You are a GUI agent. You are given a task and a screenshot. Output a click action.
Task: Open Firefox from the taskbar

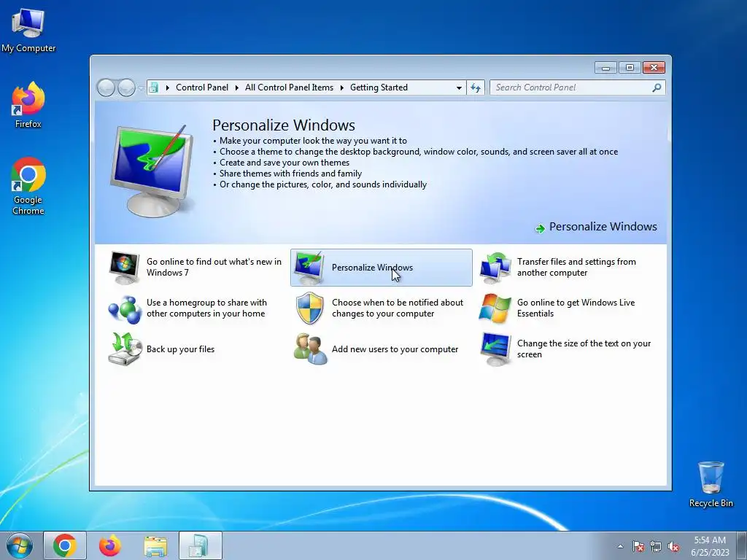pos(110,545)
